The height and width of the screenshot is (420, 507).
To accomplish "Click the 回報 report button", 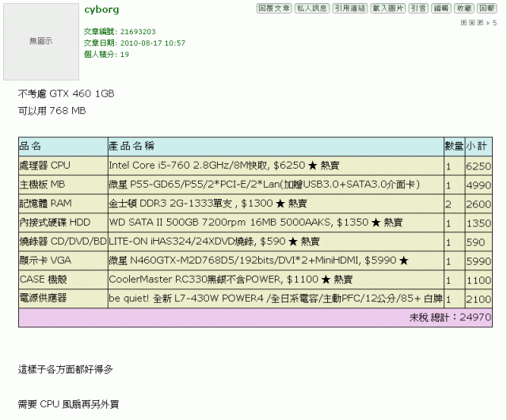I will 487,9.
